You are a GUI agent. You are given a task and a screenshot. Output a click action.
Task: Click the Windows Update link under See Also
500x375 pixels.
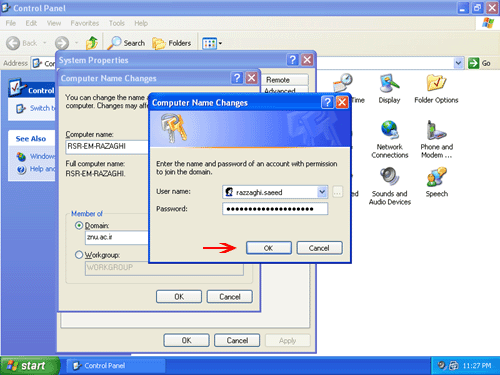(x=36, y=156)
